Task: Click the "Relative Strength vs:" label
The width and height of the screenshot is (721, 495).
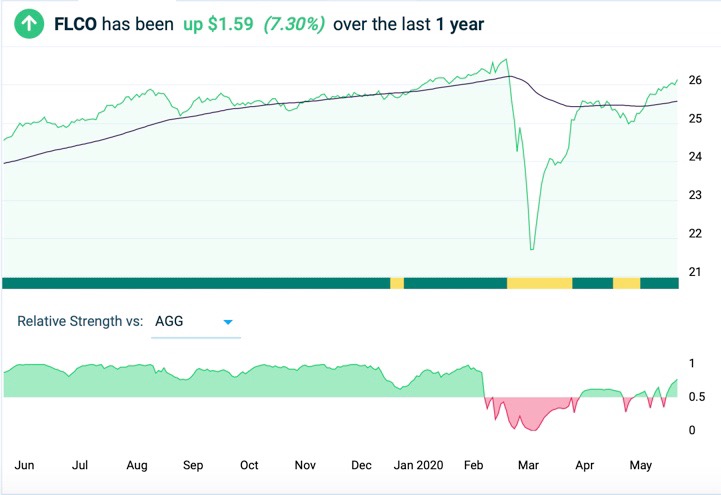Action: [79, 322]
